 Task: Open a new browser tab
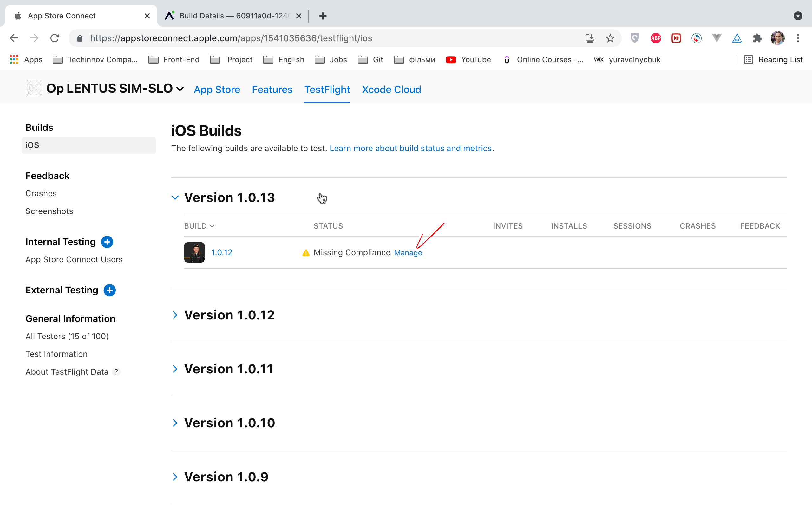(x=323, y=16)
